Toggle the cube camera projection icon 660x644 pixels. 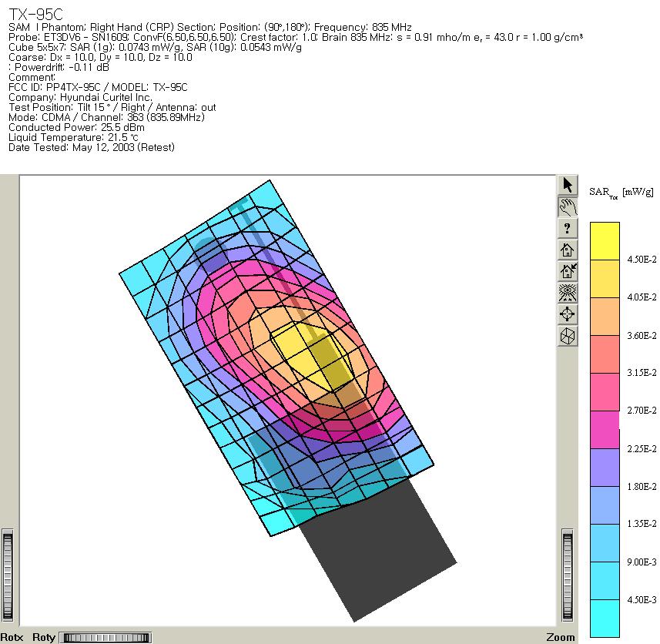coord(568,336)
